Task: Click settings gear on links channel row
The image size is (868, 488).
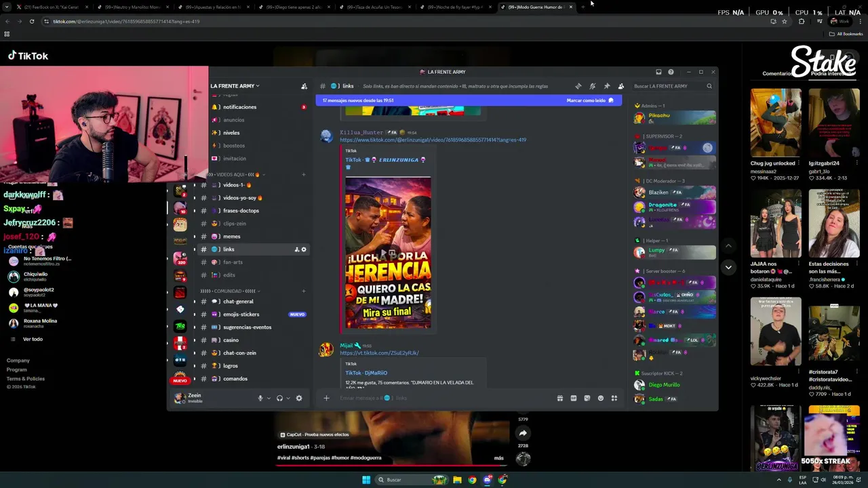Action: [304, 249]
